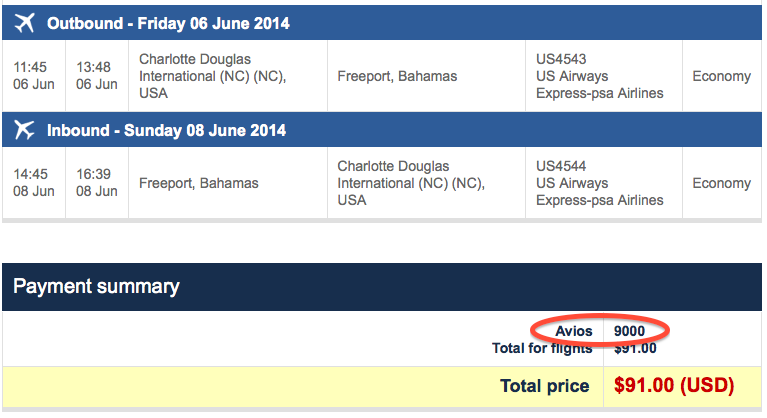
Task: Click flight number US4544
Action: pyautogui.click(x=561, y=166)
